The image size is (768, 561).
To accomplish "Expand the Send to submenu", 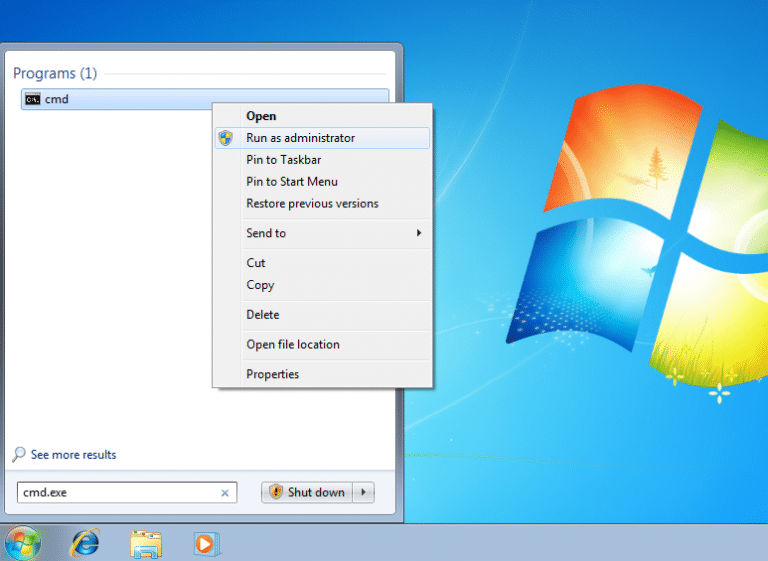I will pos(322,233).
